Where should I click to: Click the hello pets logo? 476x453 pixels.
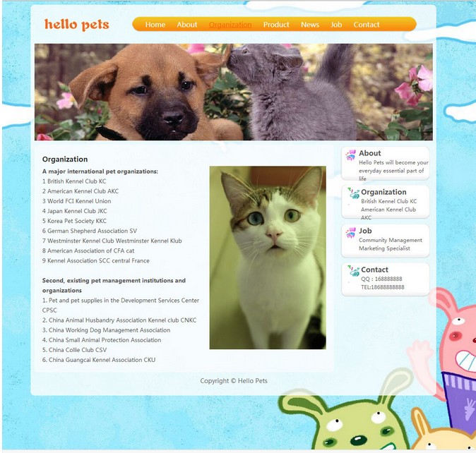click(x=77, y=25)
